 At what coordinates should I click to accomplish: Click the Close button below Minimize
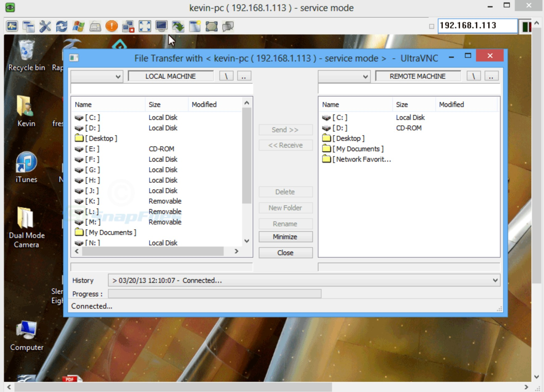(x=286, y=253)
